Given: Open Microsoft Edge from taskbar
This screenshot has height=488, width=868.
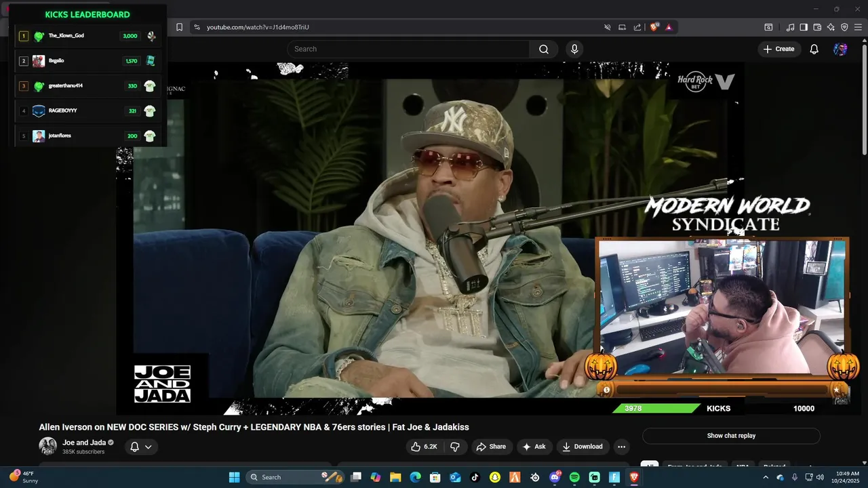Looking at the screenshot, I should [x=415, y=477].
